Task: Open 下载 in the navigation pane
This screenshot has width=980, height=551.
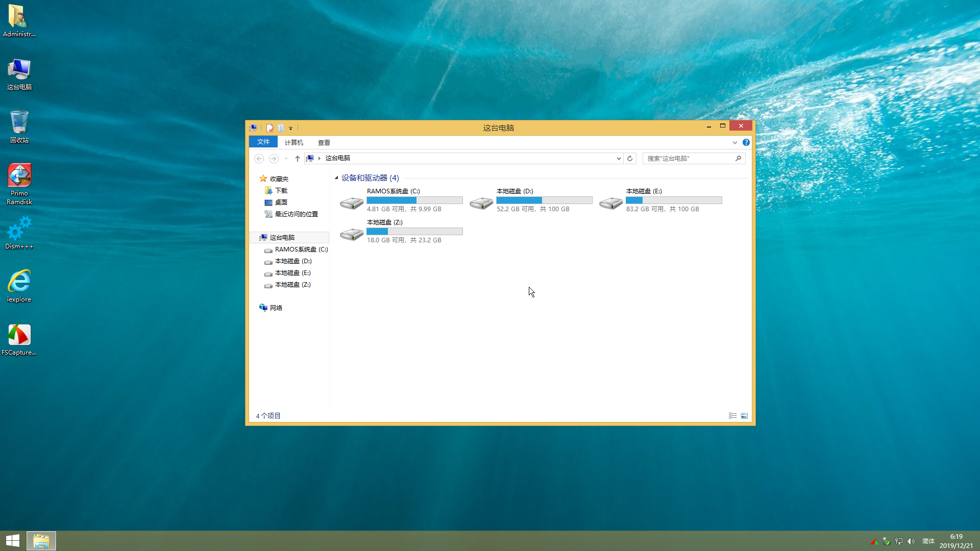Action: point(281,191)
